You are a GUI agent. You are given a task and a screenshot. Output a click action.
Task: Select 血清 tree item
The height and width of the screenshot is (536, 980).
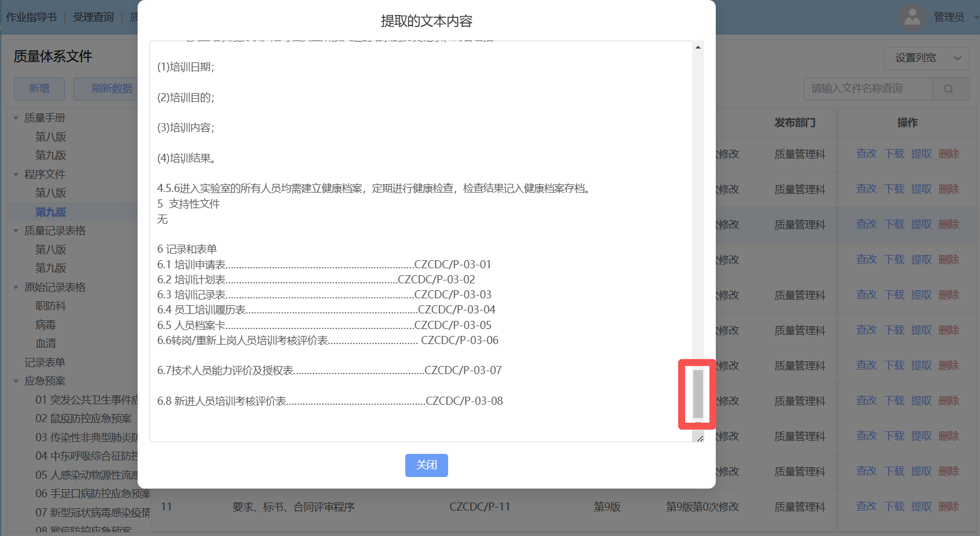[x=46, y=343]
